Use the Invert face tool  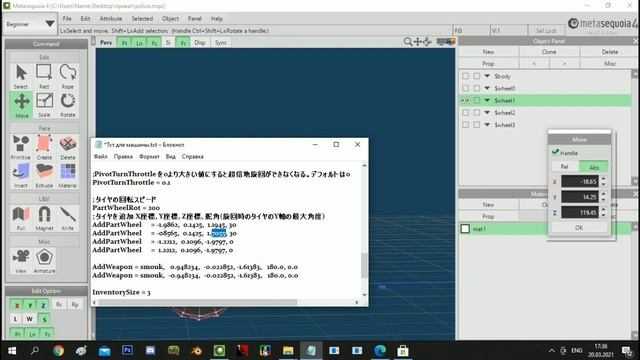click(20, 176)
